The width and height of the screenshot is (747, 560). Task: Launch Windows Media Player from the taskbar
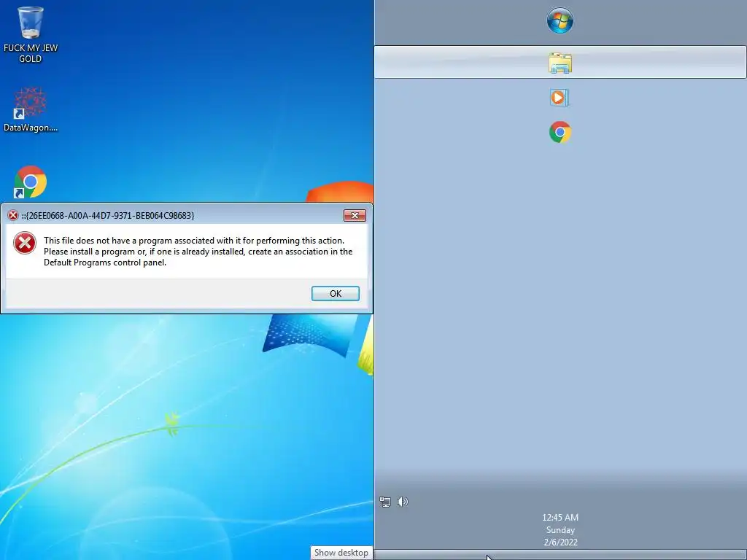click(x=560, y=98)
